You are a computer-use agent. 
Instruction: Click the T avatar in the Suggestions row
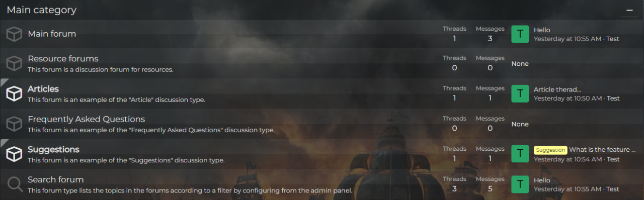(x=520, y=154)
